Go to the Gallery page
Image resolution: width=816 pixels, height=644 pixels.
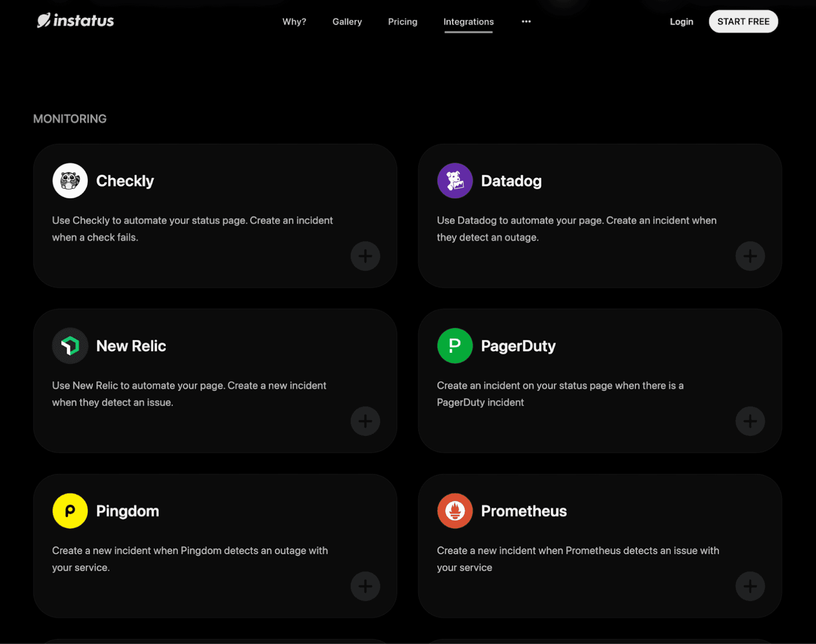click(x=347, y=22)
